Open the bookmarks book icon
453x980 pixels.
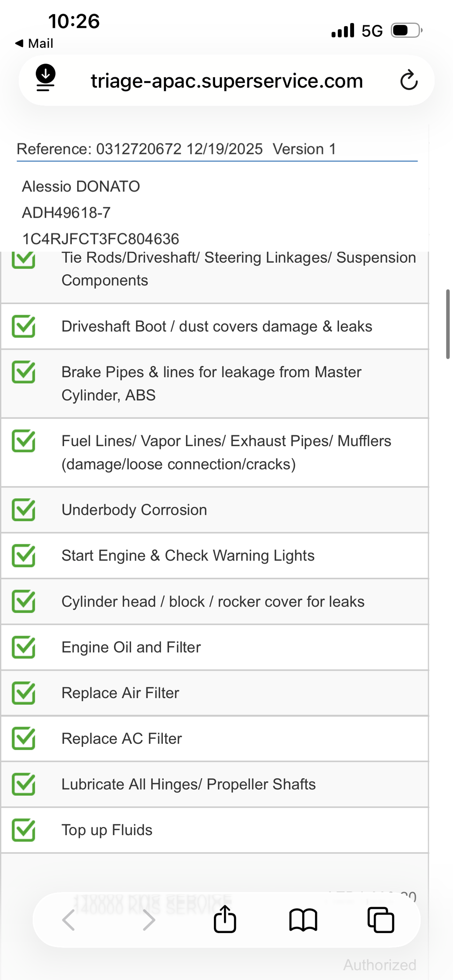coord(303,920)
